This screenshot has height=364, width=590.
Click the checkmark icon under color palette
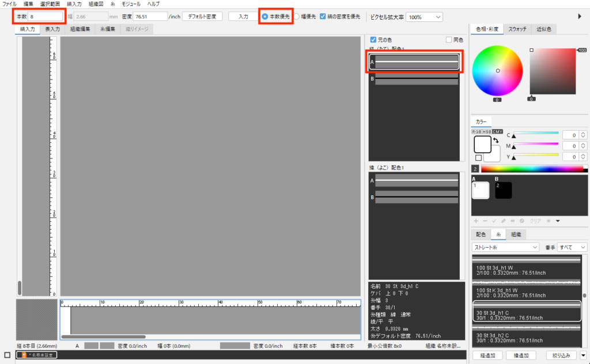pos(494,221)
